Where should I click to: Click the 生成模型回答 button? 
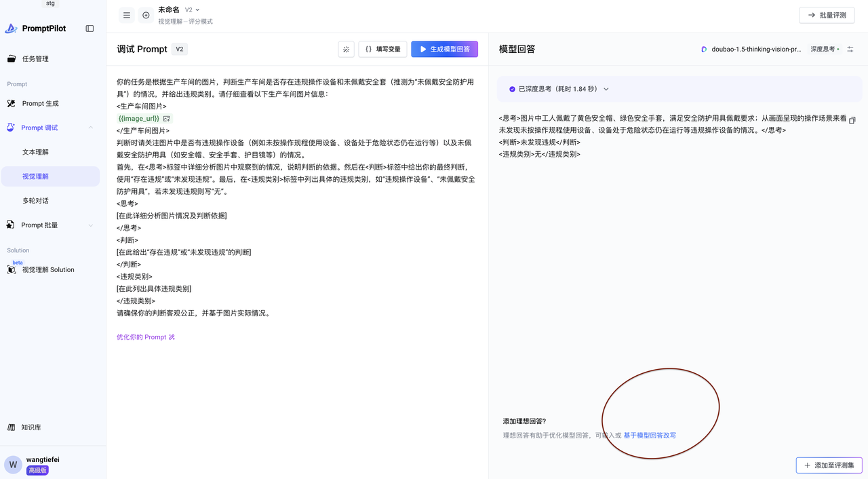click(x=444, y=49)
